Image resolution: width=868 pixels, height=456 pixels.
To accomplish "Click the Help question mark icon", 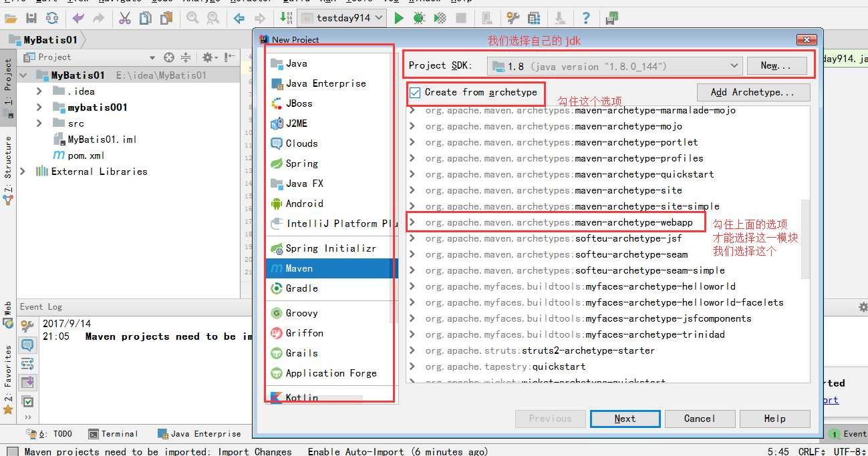I will (586, 18).
